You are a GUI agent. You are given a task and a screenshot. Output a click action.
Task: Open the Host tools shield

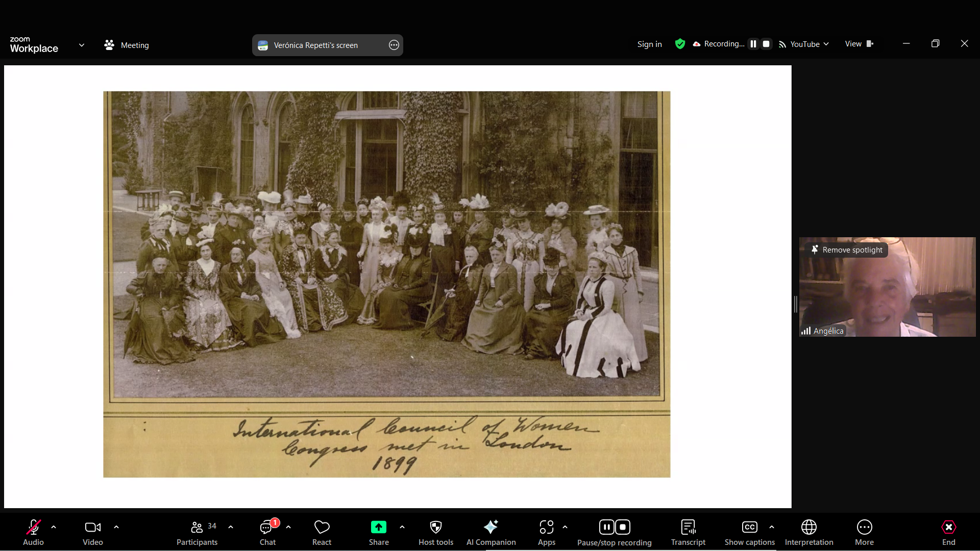[x=435, y=532]
